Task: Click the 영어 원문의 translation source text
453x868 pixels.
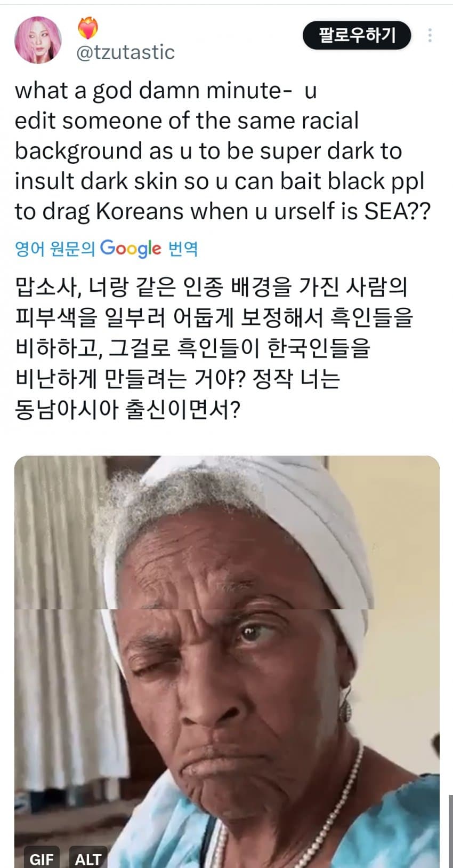Action: (x=55, y=249)
